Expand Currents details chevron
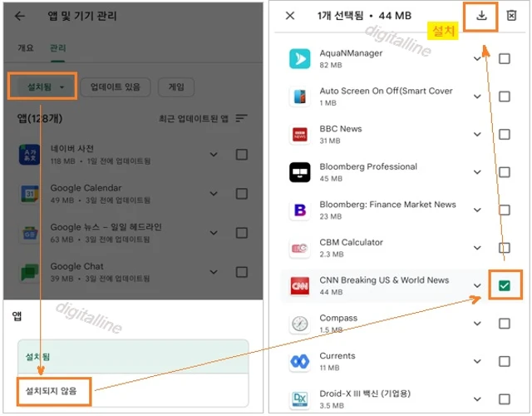 477,361
